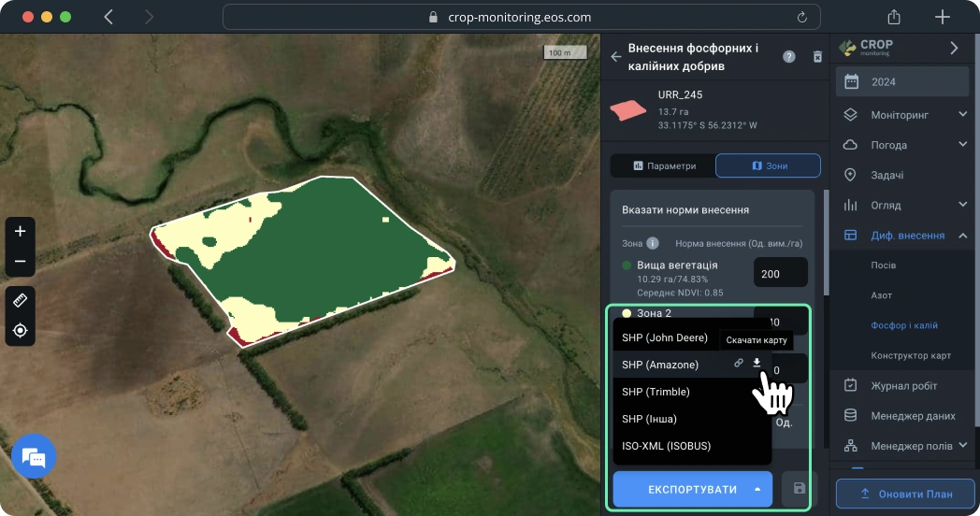
Task: Open the Конструктор карт link
Action: (911, 356)
